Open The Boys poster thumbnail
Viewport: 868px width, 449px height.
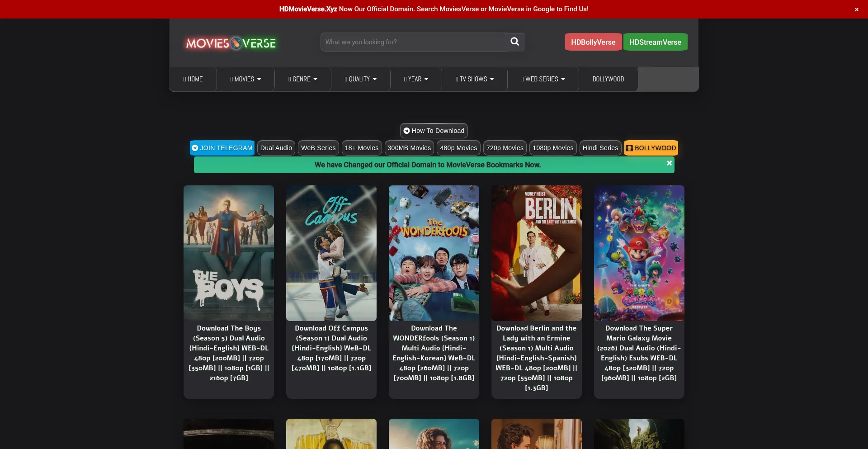coord(229,253)
